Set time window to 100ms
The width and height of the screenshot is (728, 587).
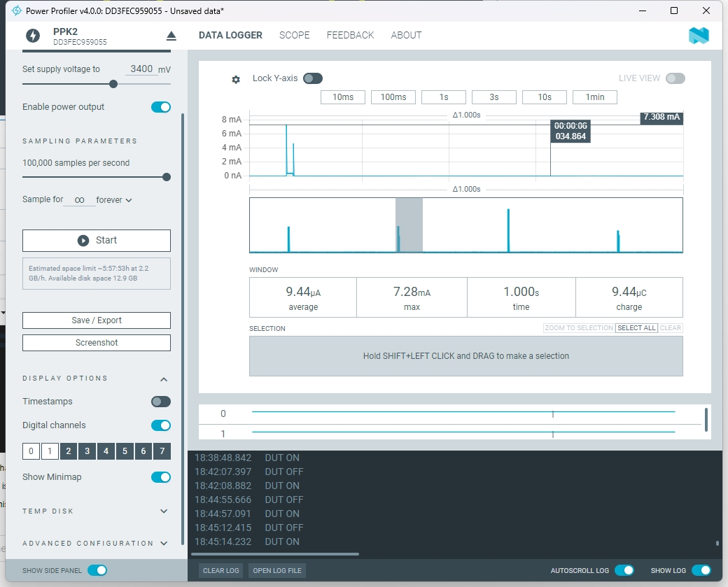point(393,97)
